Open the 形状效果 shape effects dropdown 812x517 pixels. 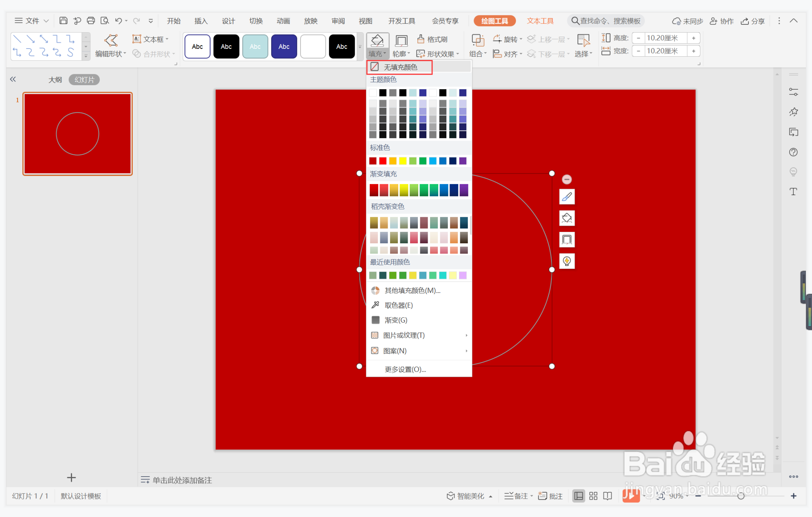(x=438, y=54)
